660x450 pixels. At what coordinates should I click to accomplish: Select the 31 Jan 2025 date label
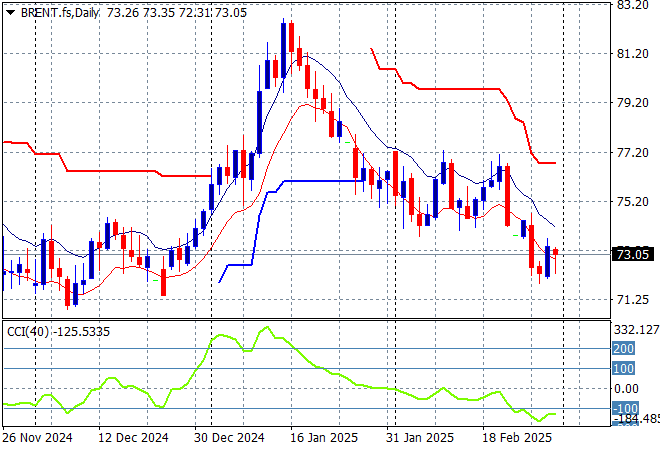click(x=420, y=438)
